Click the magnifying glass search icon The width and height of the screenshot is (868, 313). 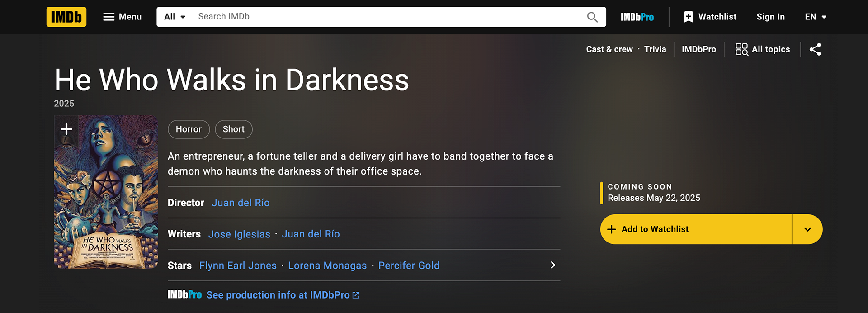point(592,17)
